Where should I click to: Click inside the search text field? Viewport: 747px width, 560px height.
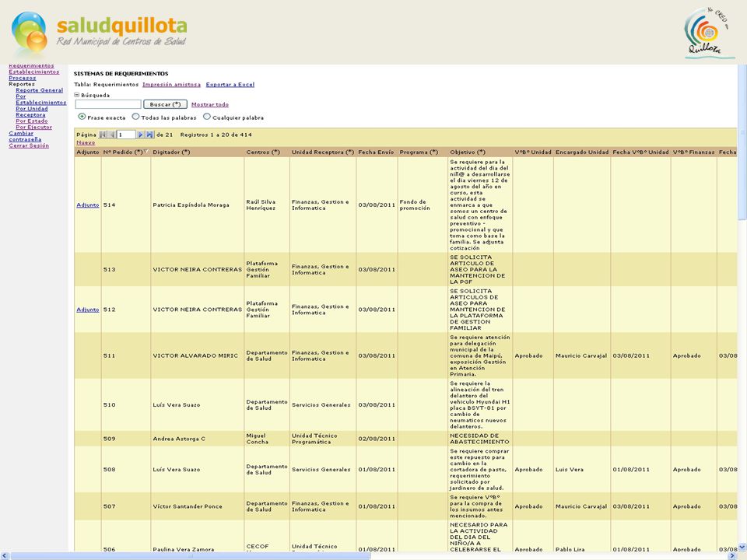(x=108, y=104)
